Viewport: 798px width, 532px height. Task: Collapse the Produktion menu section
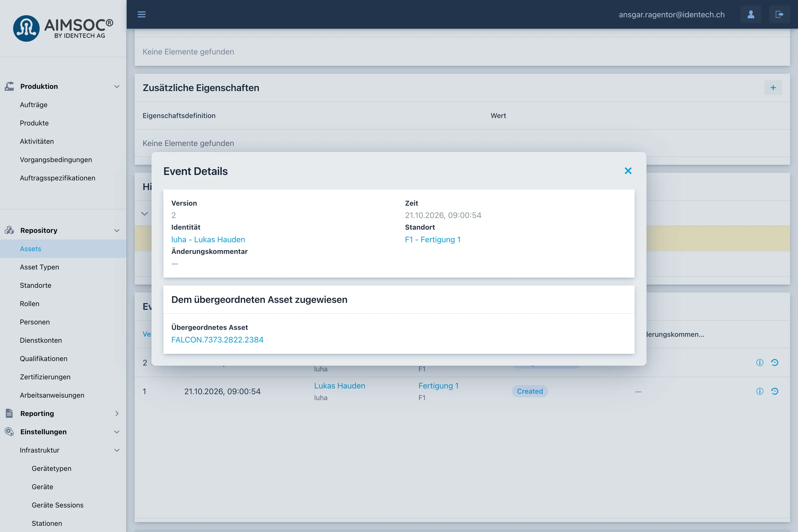tap(117, 86)
